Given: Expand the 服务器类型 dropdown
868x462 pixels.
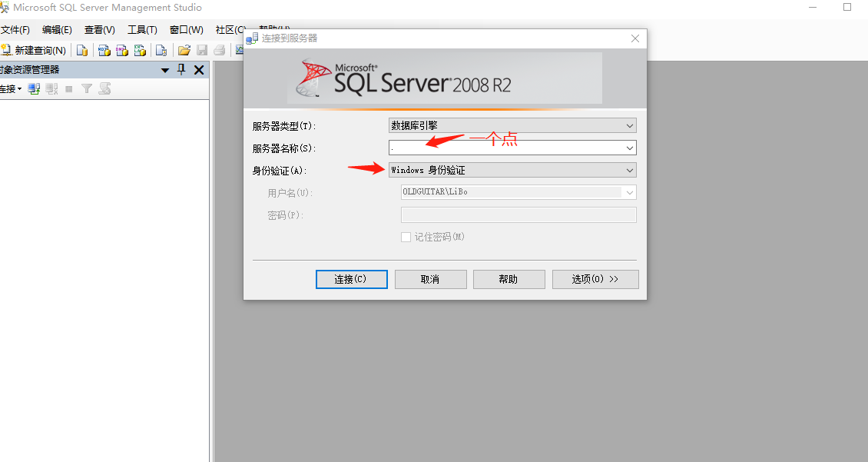Looking at the screenshot, I should 629,126.
